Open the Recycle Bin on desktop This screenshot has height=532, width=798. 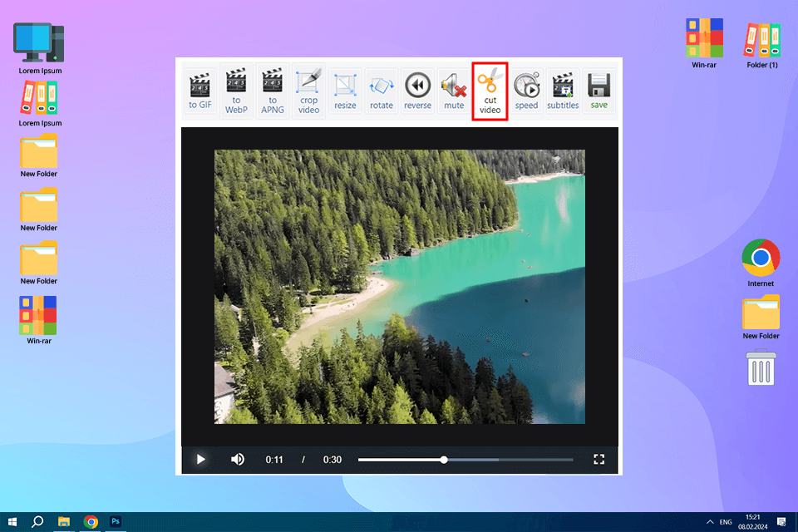click(761, 367)
